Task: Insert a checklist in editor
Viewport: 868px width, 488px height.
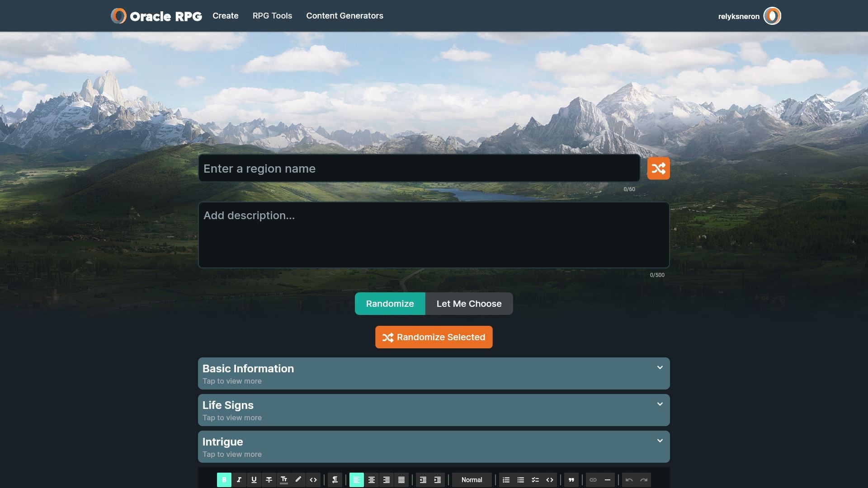Action: click(x=535, y=480)
